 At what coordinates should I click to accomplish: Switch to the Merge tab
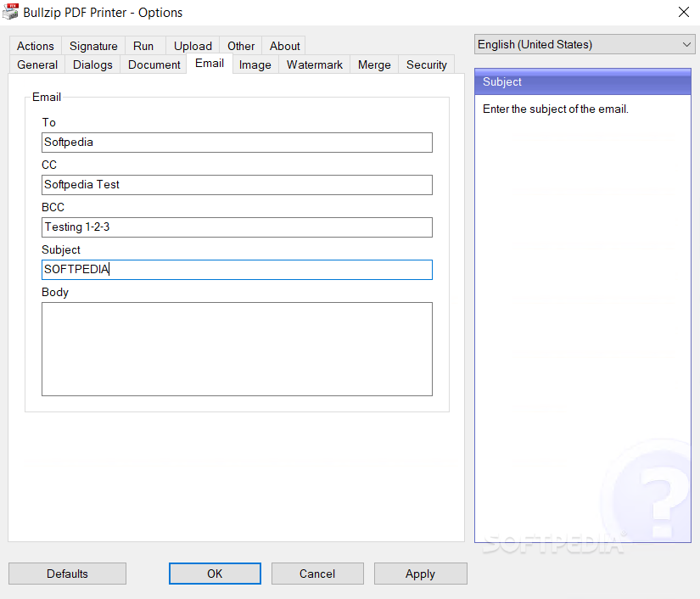(x=374, y=64)
